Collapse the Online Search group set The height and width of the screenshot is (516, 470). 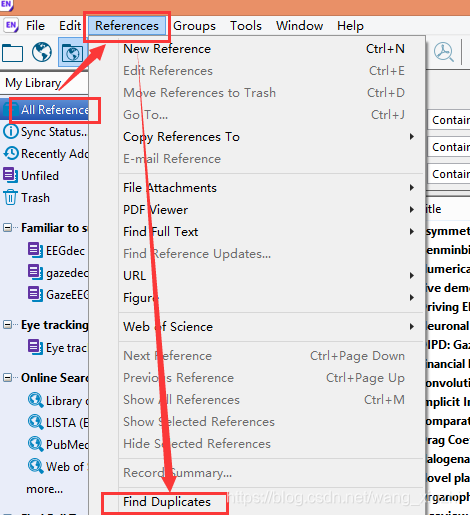(x=7, y=378)
